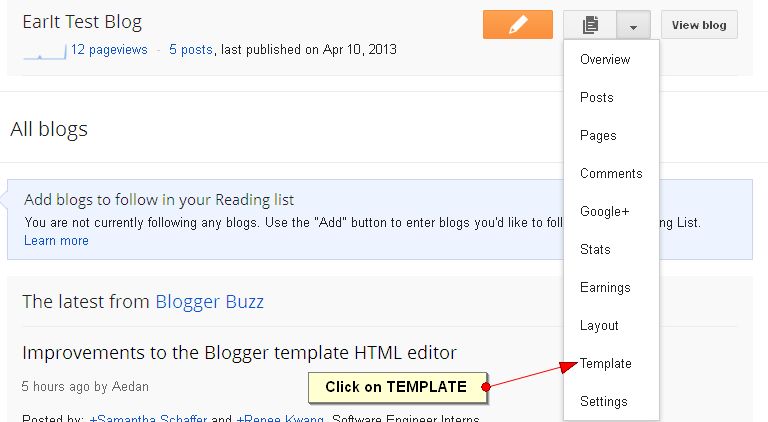768x422 pixels.
Task: Open Layout from the dropdown menu
Action: [599, 326]
